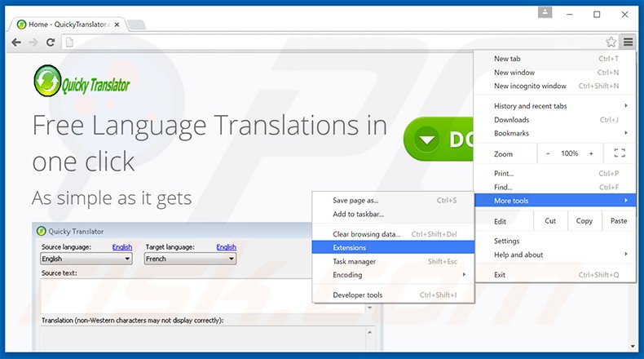This screenshot has width=644, height=359.
Task: Expand the More tools submenu
Action: click(x=555, y=201)
